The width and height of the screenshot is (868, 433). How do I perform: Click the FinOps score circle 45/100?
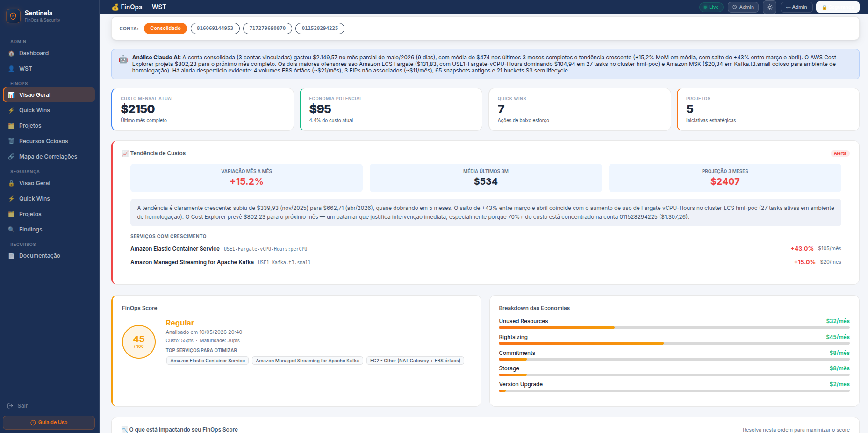139,342
